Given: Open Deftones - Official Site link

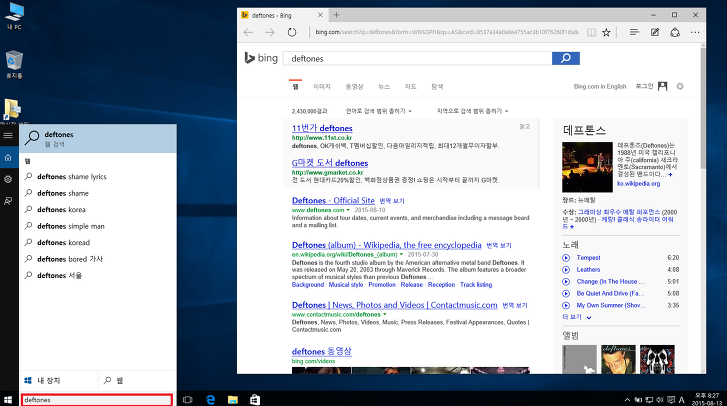Looking at the screenshot, I should (x=333, y=201).
